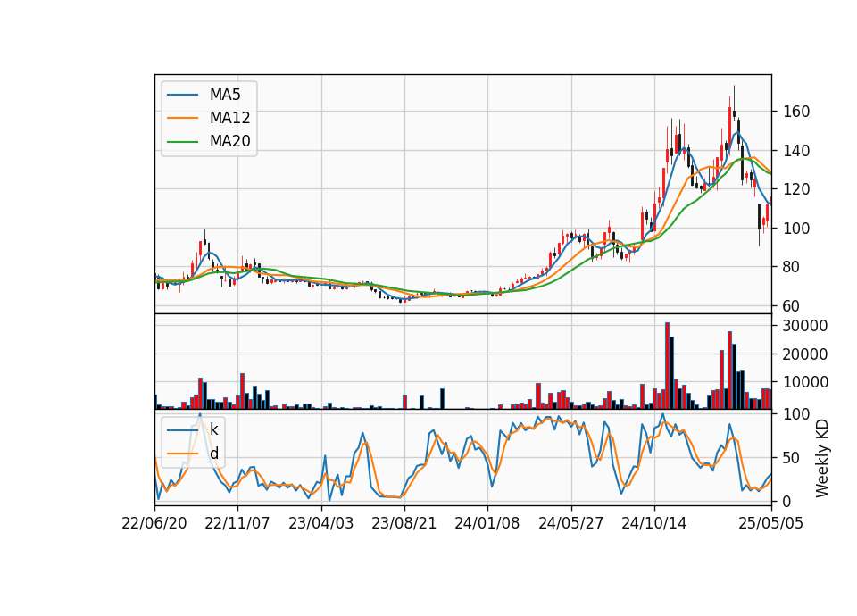
Task: Click the MA12 legend label
Action: (x=229, y=118)
